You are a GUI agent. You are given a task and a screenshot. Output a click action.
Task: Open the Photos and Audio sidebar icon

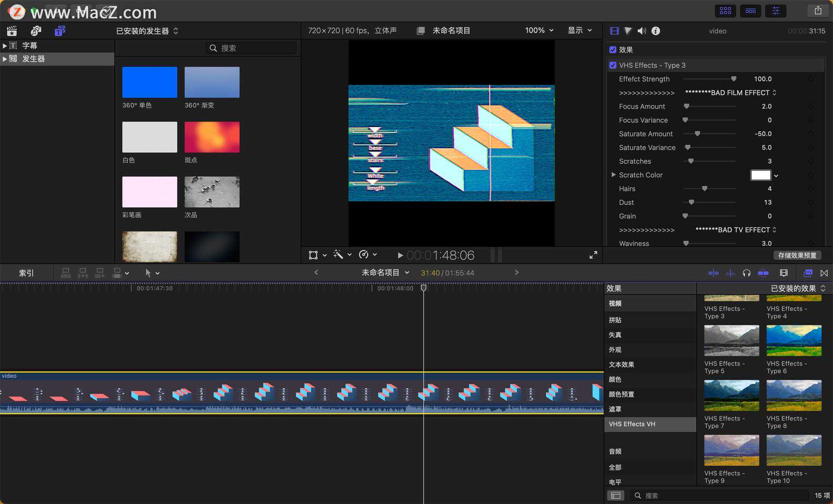point(36,31)
